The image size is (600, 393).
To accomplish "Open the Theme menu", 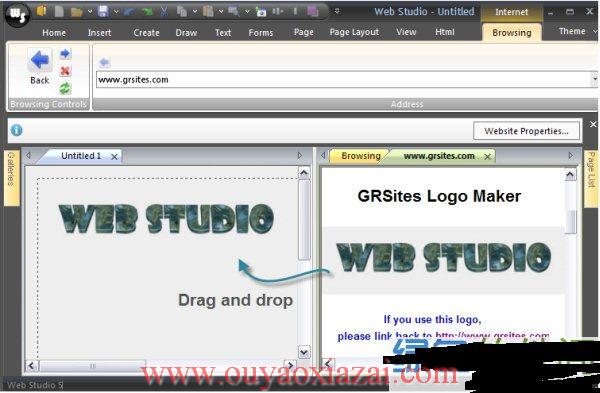I will pos(572,31).
